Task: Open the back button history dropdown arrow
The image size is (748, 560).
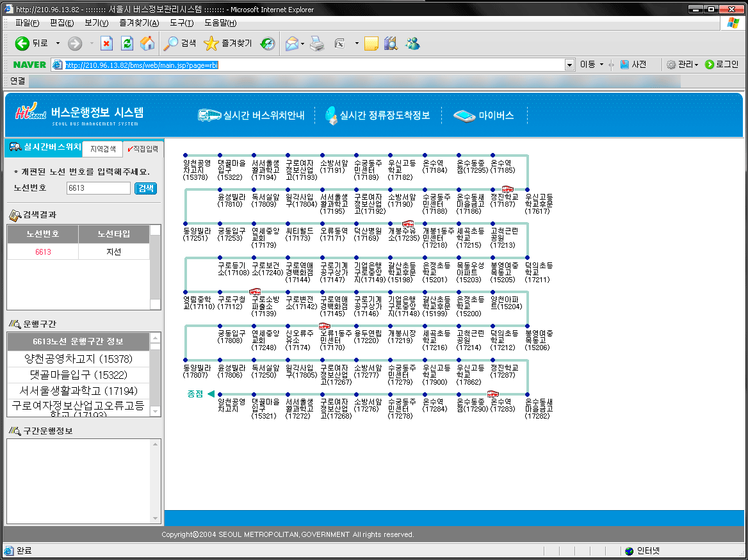Action: tap(58, 44)
